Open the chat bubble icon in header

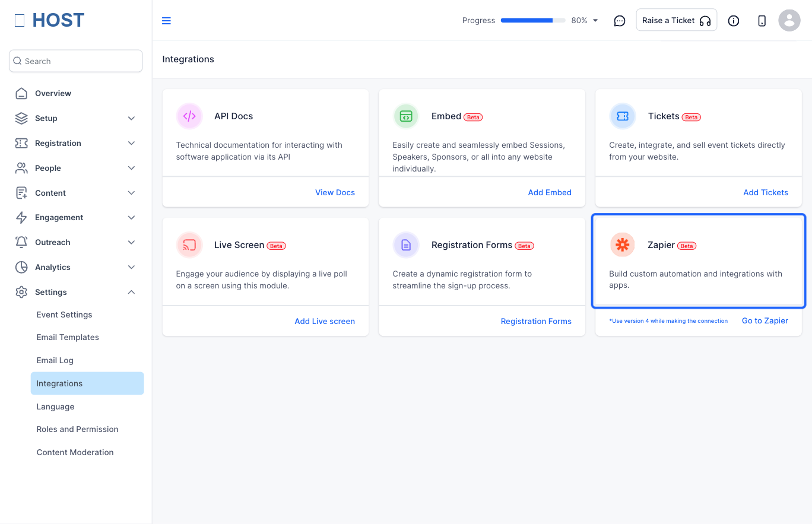click(620, 21)
